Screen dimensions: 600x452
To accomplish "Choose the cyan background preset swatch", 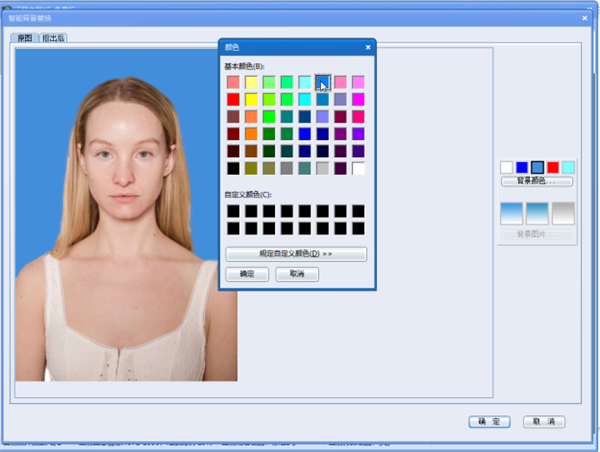I will point(568,167).
